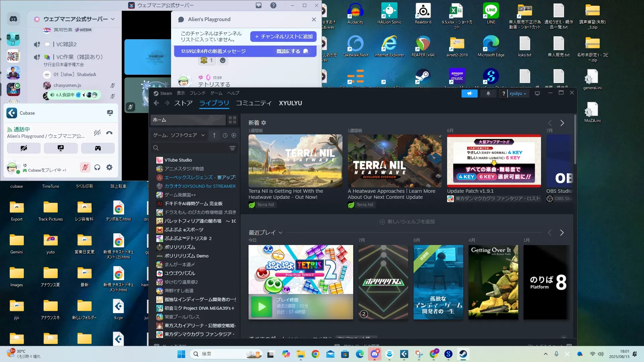Open xyulyu account dropdown in Steam
Screen dimensions: 644x362
coord(518,94)
